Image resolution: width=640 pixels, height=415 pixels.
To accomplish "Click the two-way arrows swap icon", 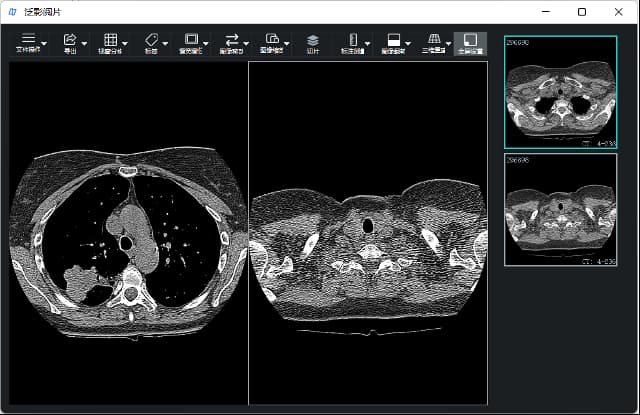I will point(232,39).
